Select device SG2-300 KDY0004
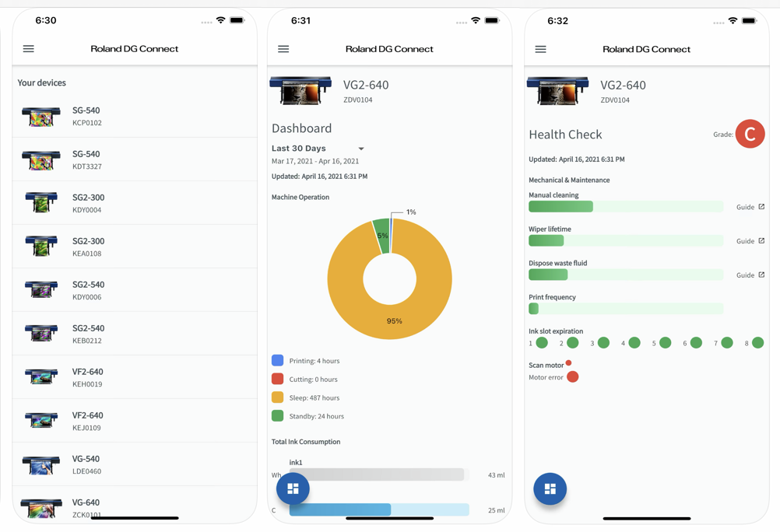The width and height of the screenshot is (780, 532). click(x=135, y=203)
